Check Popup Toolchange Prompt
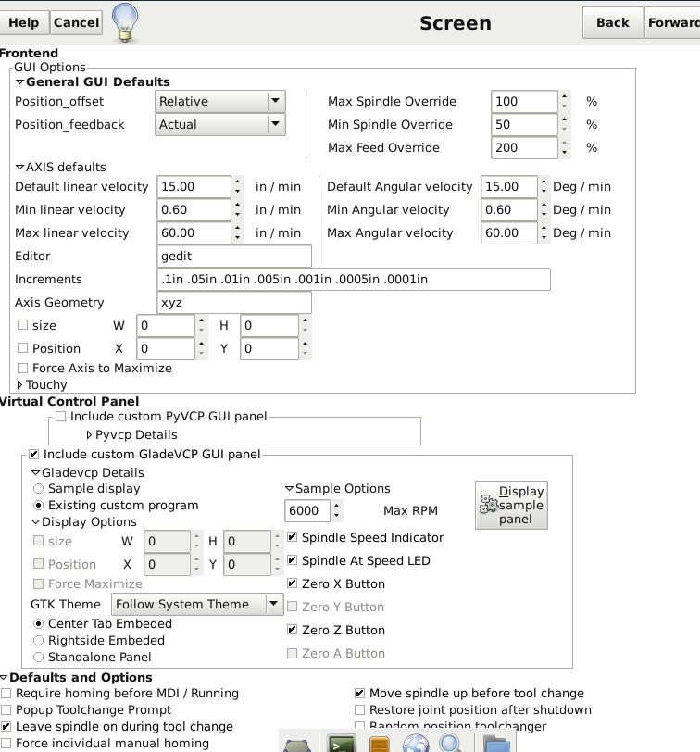 pos(6,709)
